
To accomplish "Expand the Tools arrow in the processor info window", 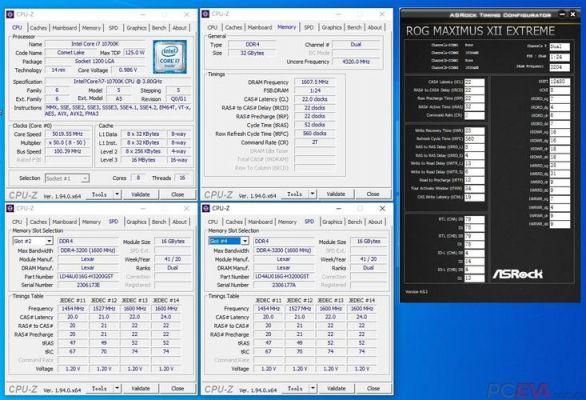I will tap(117, 194).
